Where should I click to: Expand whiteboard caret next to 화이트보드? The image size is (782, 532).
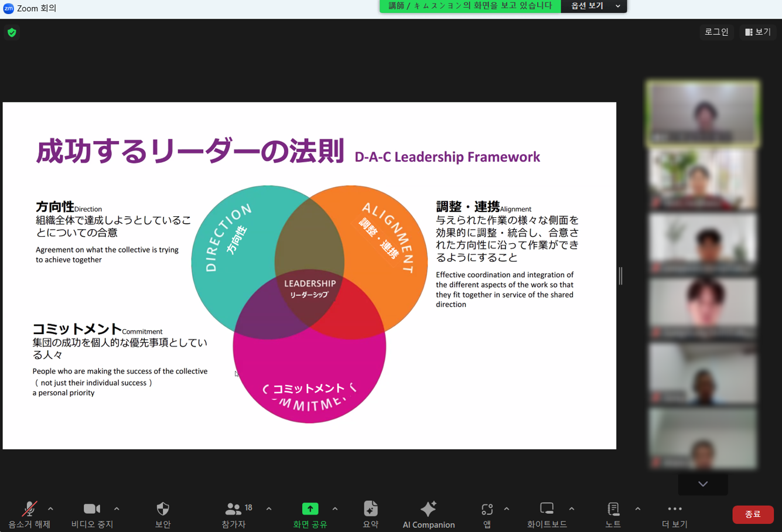coord(572,509)
